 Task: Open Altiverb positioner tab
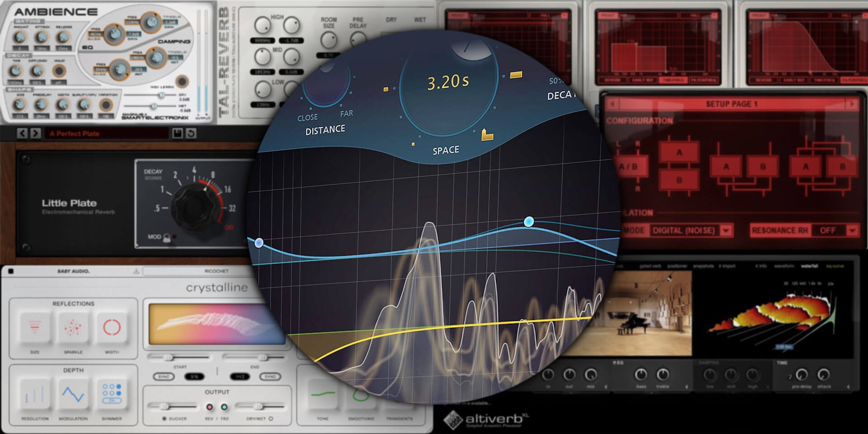[x=677, y=266]
